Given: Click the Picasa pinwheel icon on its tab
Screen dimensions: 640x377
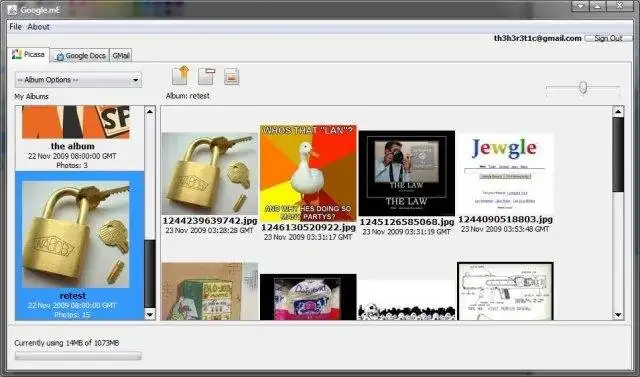Looking at the screenshot, I should pyautogui.click(x=17, y=54).
